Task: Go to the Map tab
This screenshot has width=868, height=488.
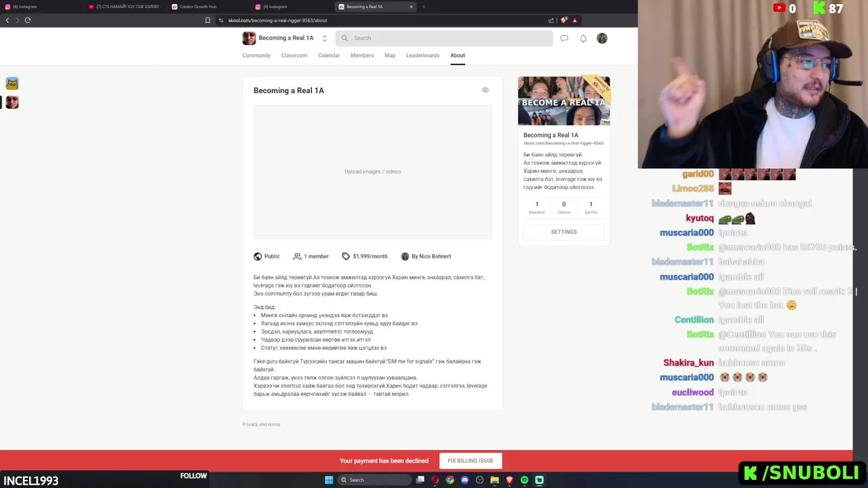Action: (x=390, y=56)
